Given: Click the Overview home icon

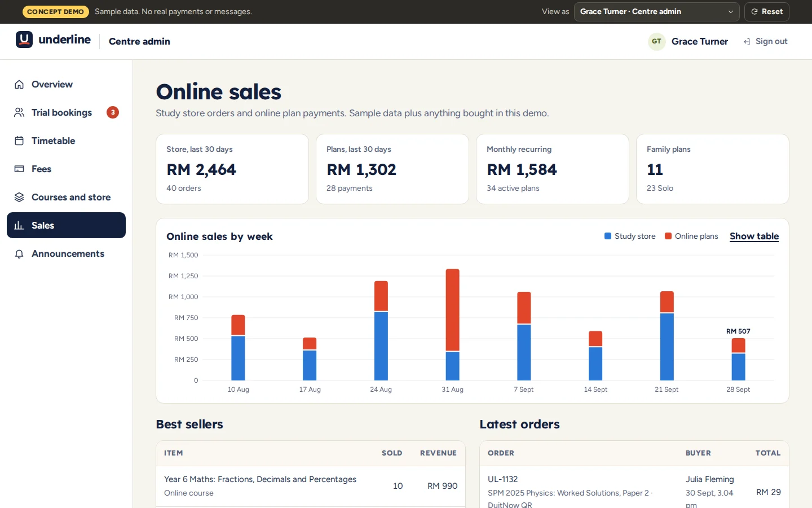Looking at the screenshot, I should tap(19, 85).
